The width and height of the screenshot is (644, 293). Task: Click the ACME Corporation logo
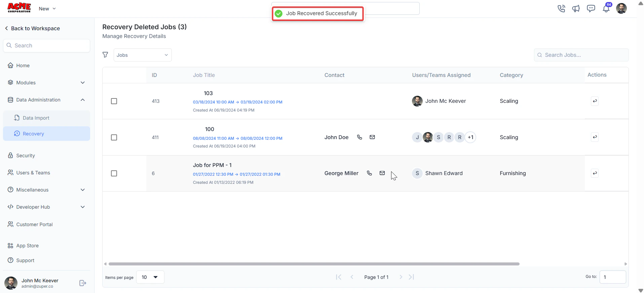point(19,8)
